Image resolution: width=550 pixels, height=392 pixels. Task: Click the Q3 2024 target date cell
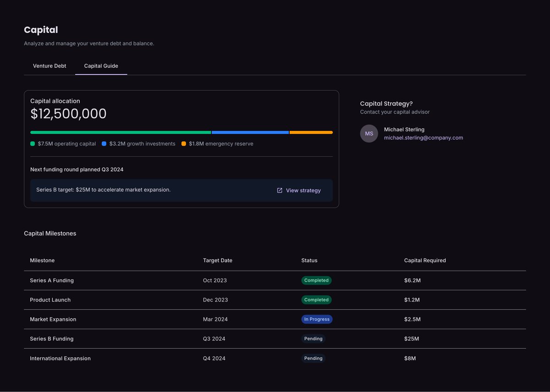214,339
